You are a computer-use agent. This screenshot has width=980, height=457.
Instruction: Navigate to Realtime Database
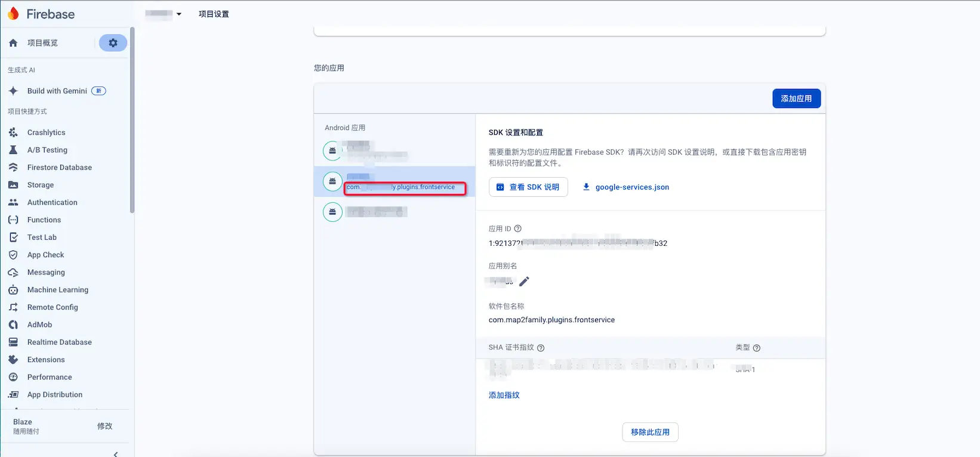tap(60, 342)
